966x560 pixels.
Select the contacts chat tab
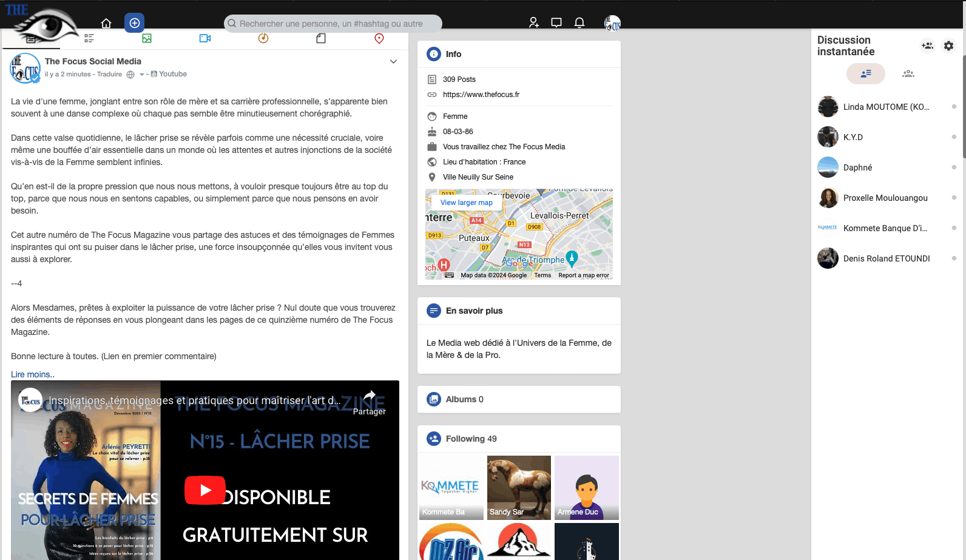coord(866,73)
